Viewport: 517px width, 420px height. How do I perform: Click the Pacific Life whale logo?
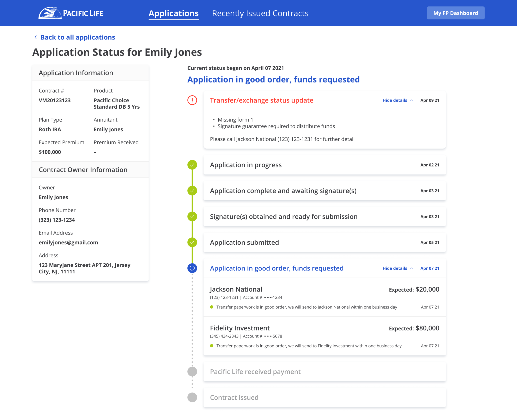coord(50,13)
